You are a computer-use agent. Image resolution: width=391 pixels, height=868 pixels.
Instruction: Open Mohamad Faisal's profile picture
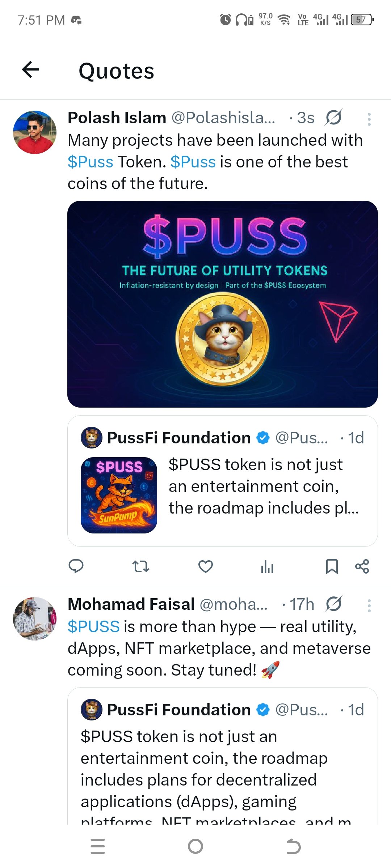click(x=35, y=618)
